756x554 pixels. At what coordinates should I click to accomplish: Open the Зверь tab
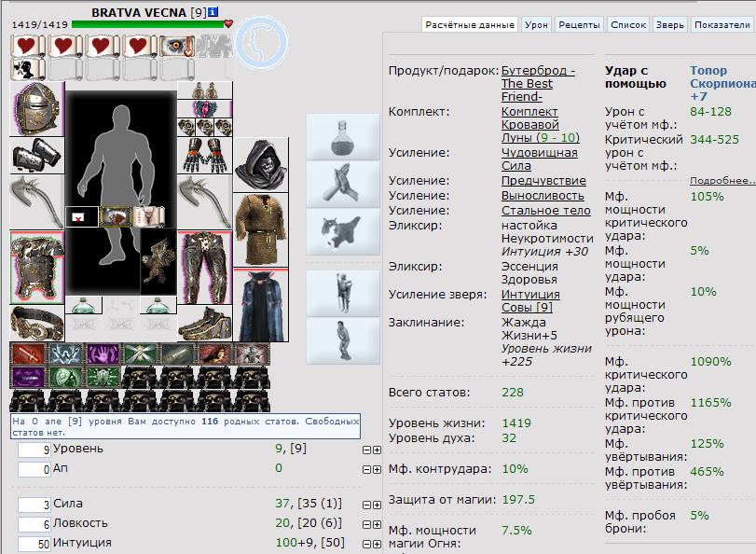click(669, 24)
